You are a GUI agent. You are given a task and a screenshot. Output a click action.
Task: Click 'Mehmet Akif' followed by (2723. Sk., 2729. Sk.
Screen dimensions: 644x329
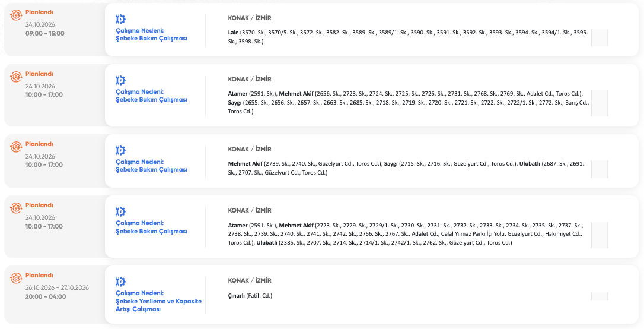(296, 225)
